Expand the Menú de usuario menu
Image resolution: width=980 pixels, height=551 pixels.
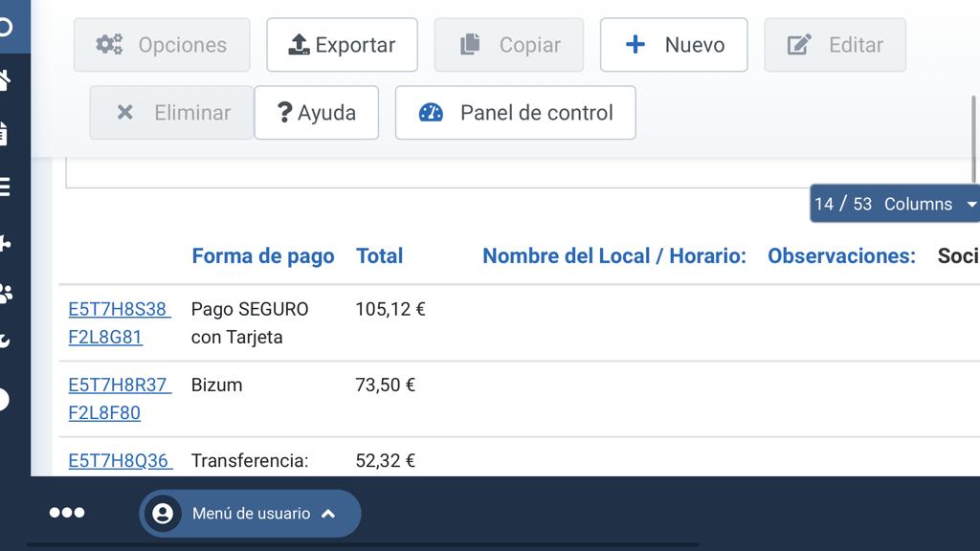(250, 514)
